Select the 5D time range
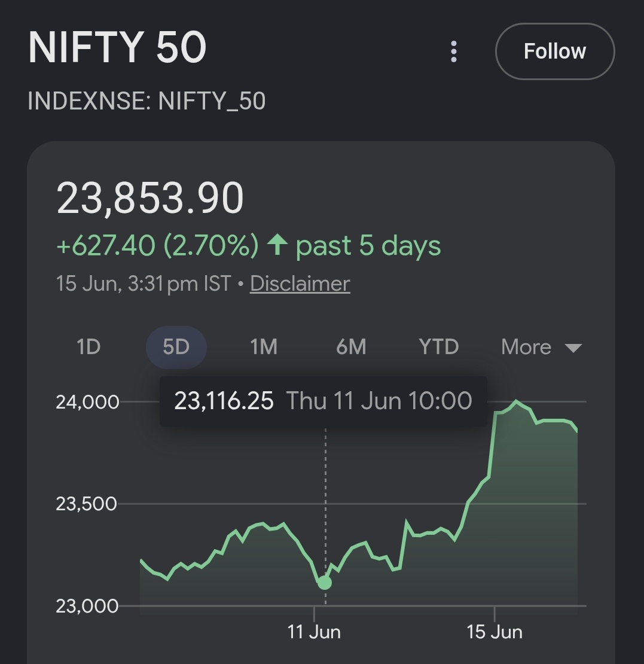The width and height of the screenshot is (644, 664). [176, 347]
